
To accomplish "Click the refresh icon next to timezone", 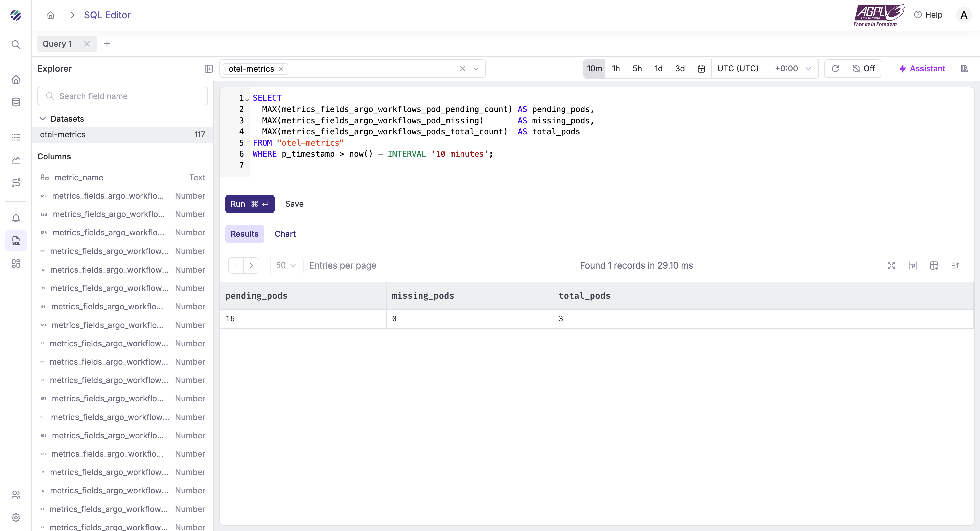I will point(835,68).
